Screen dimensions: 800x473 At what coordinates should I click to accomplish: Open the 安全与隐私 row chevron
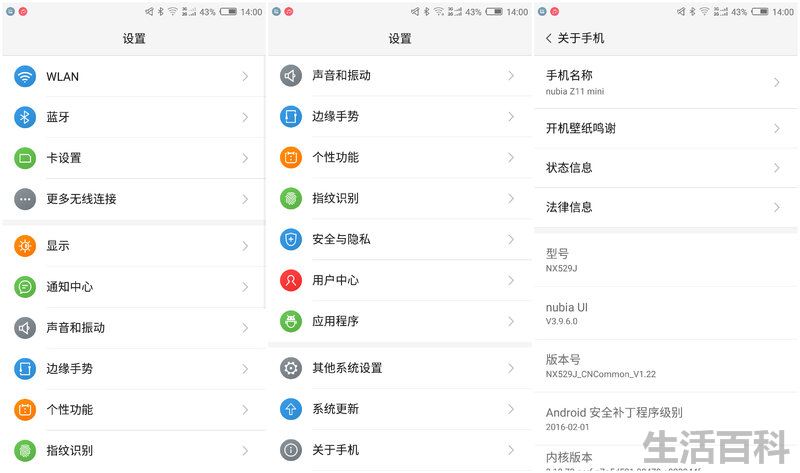point(511,239)
